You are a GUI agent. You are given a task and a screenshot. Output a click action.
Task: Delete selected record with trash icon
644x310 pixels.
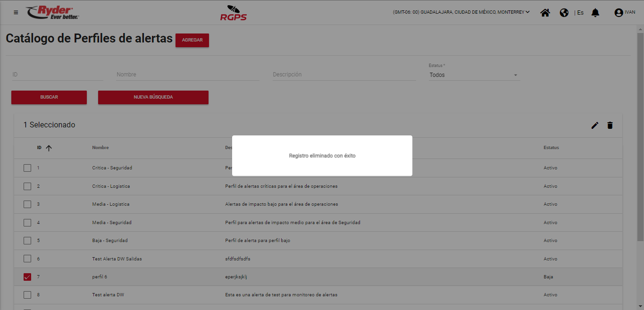610,125
